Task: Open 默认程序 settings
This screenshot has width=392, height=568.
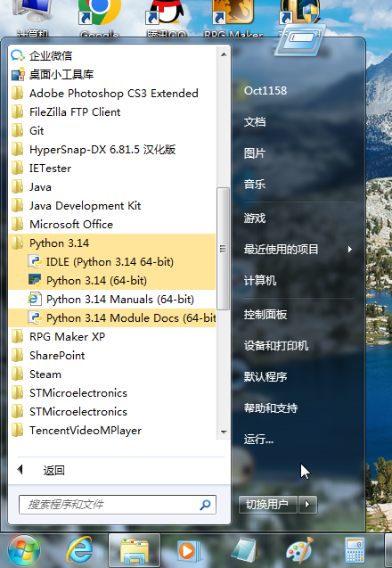Action: pos(265,376)
